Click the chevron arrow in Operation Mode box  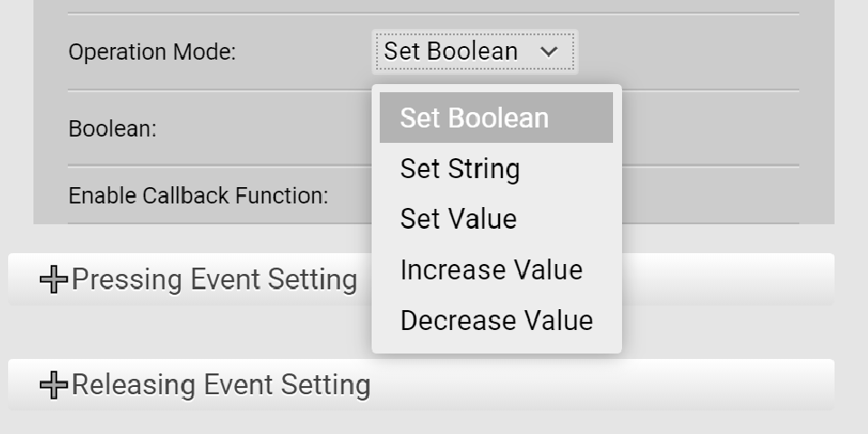tap(549, 52)
